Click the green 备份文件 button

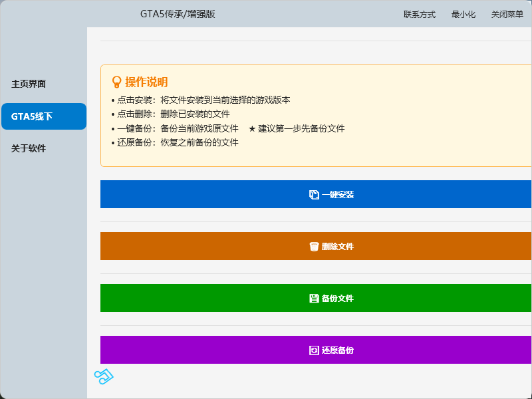316,298
